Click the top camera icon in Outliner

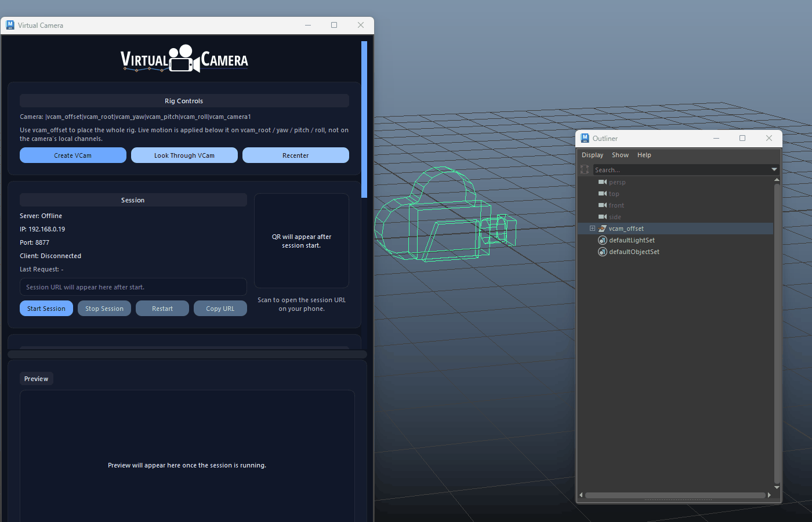603,194
